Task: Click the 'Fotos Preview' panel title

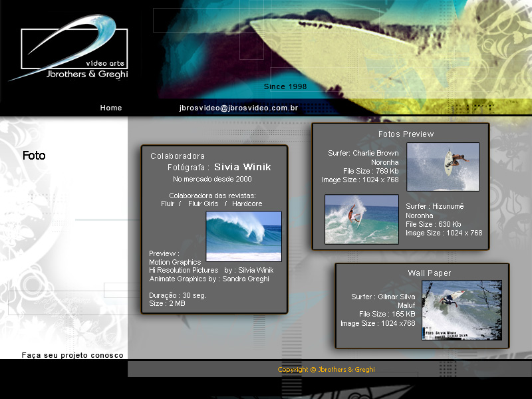Action: (x=406, y=134)
